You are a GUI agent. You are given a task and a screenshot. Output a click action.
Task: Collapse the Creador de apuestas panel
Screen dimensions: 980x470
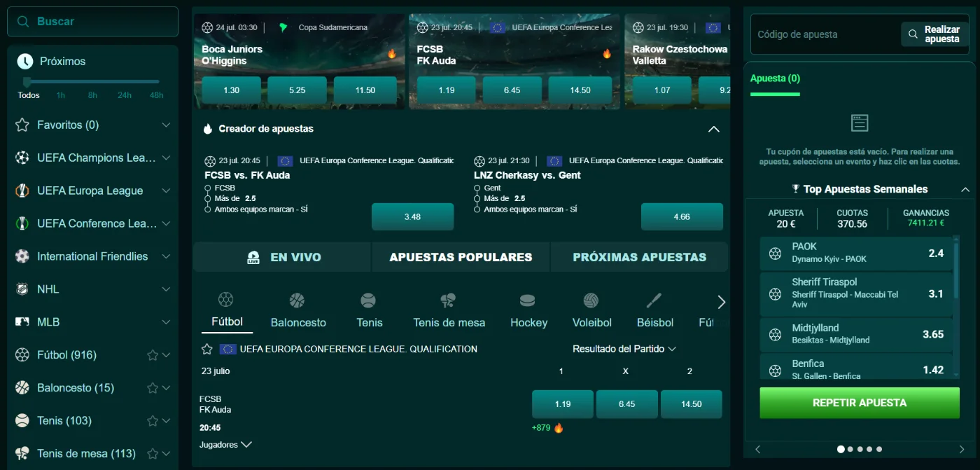[713, 129]
